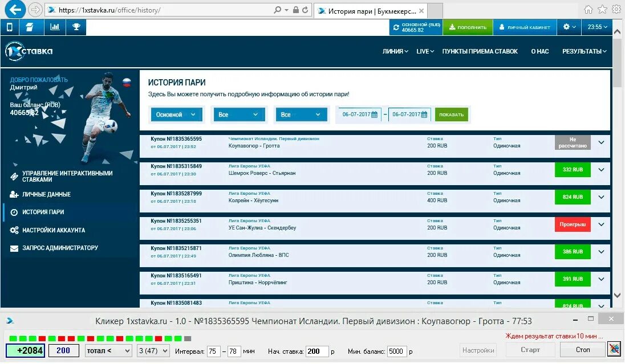Click the browser back arrow button
Viewport: 625px width, 364px height.
point(15,10)
